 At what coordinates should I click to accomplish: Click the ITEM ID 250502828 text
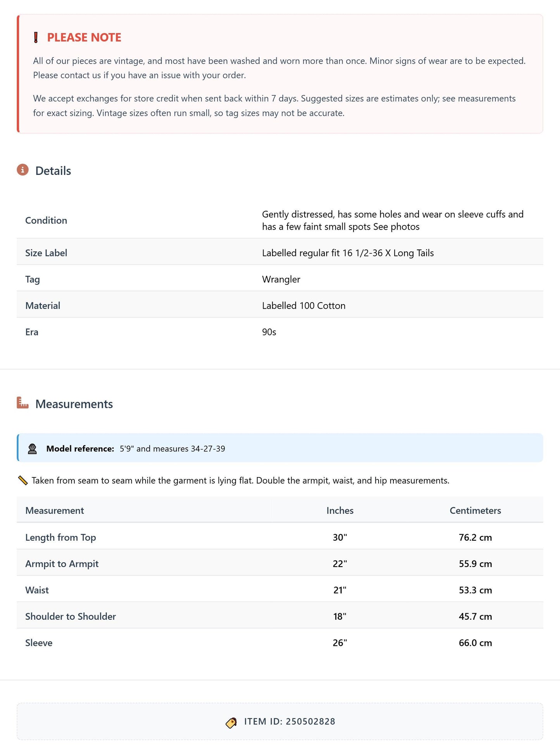(x=289, y=721)
